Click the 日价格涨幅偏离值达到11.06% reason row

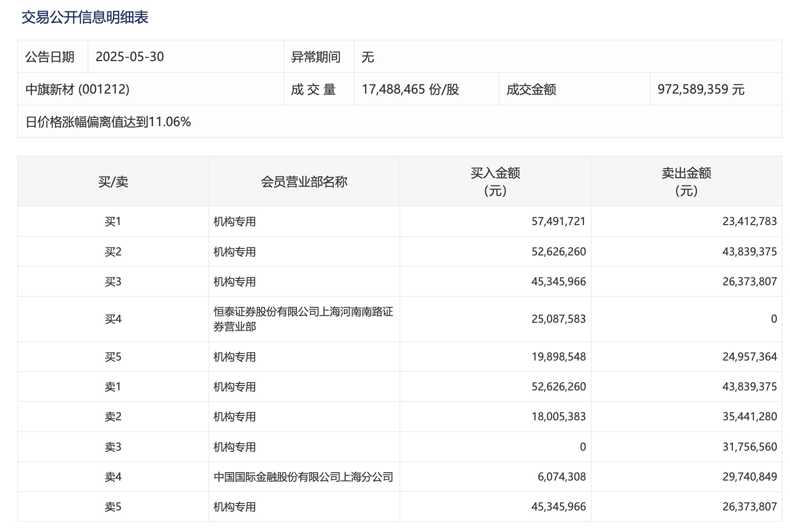tap(108, 122)
